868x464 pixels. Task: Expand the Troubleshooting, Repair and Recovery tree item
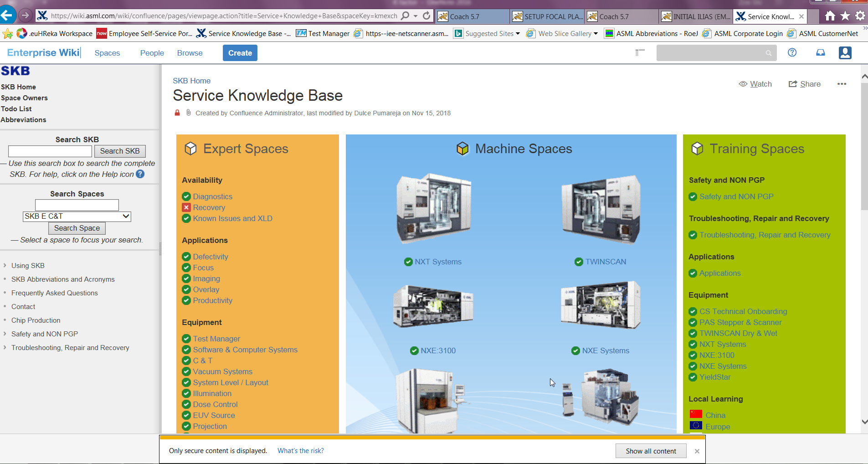click(5, 347)
